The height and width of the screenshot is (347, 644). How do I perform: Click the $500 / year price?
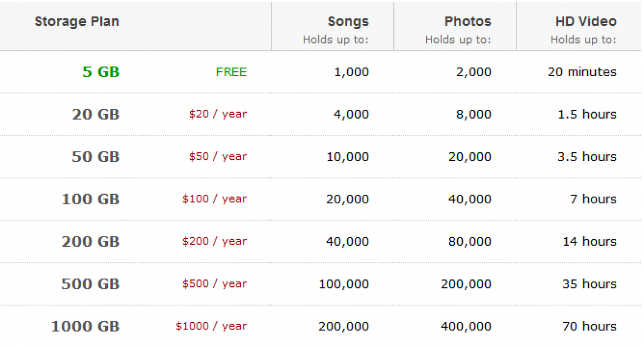click(215, 284)
